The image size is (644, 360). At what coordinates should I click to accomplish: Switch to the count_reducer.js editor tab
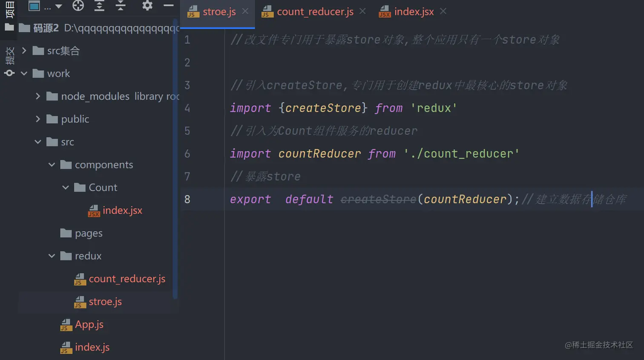pyautogui.click(x=315, y=12)
